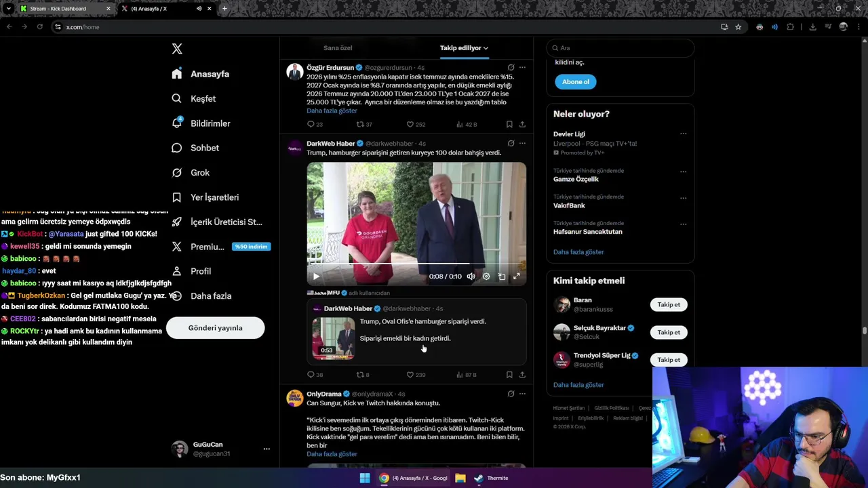Open quoted DarkWeb Haber post thumbnail

click(x=333, y=338)
